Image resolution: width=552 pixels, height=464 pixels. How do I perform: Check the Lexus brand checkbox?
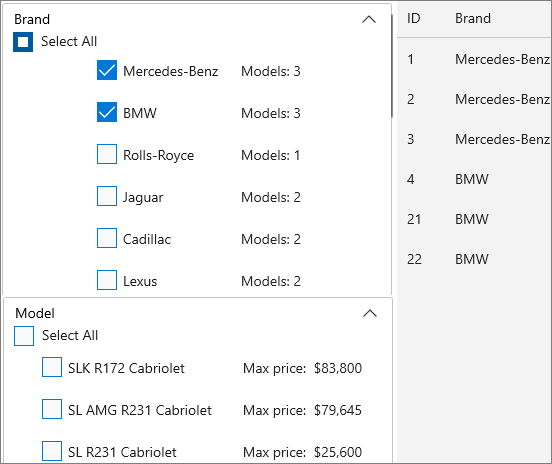107,280
